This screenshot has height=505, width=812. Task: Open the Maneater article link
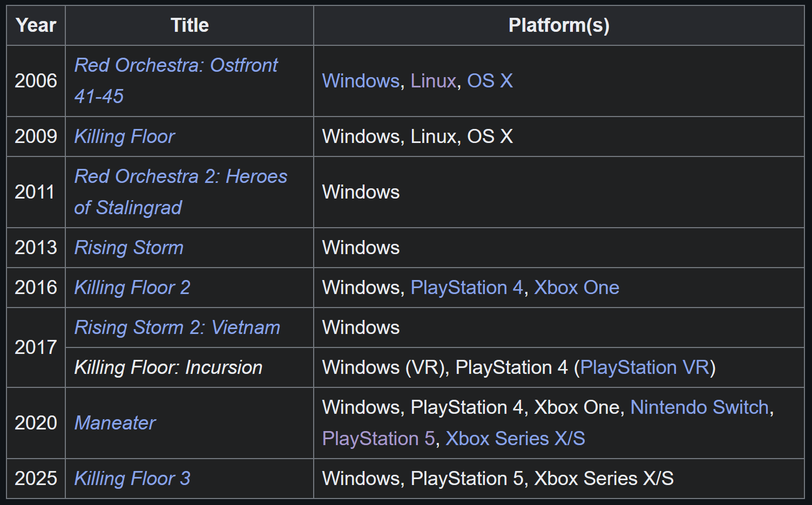[115, 423]
